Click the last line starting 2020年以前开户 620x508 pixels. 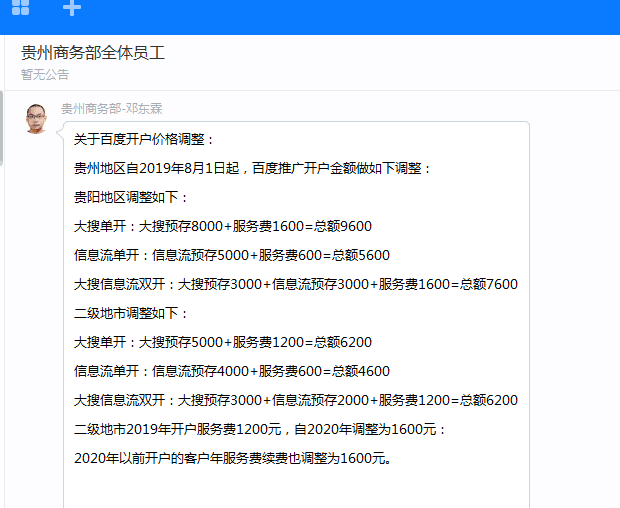tap(232, 458)
